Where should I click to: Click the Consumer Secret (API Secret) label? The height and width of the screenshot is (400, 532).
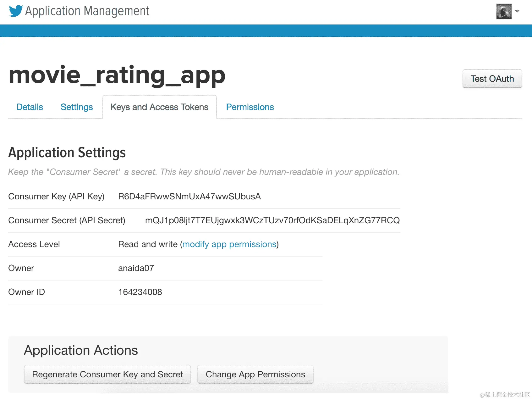click(x=67, y=220)
